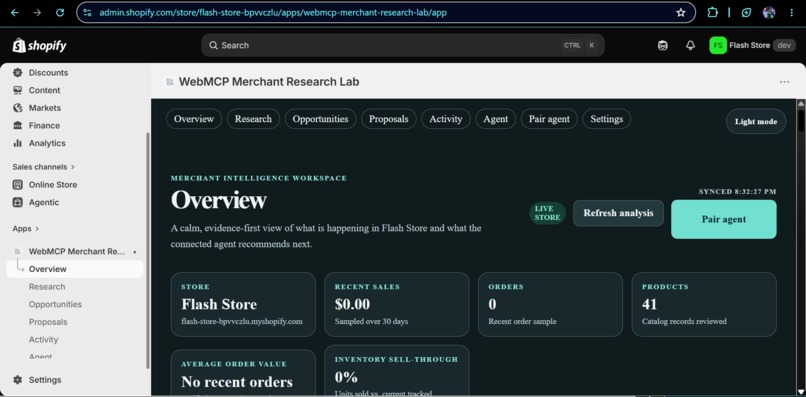This screenshot has width=806, height=397.
Task: Click the search magnifier icon
Action: [x=213, y=45]
